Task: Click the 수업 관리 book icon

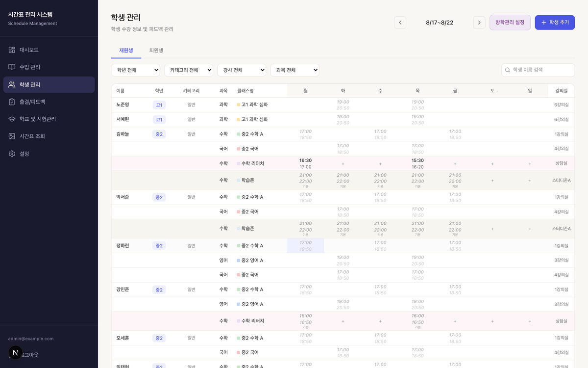Action: click(12, 67)
